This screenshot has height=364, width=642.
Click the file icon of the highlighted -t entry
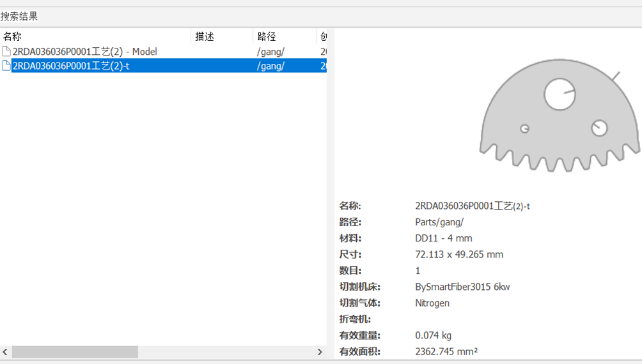point(6,66)
